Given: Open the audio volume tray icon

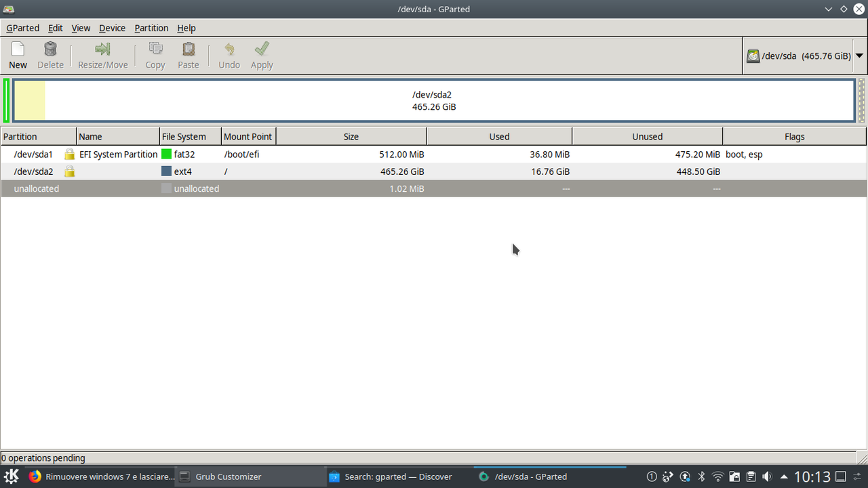Looking at the screenshot, I should click(767, 476).
